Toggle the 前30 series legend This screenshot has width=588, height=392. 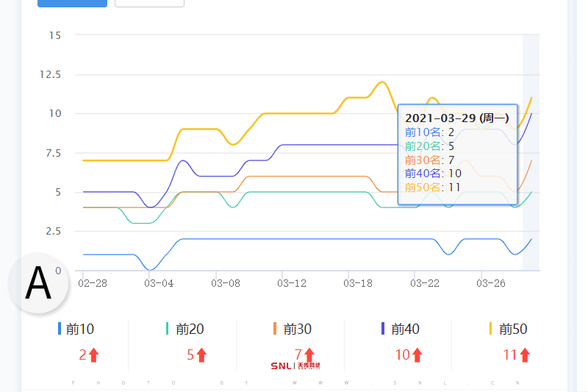(297, 329)
